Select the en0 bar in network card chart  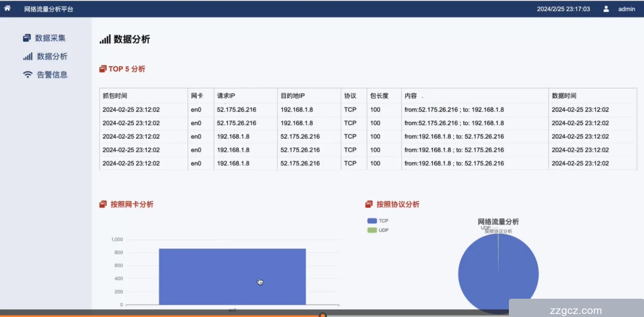click(232, 276)
